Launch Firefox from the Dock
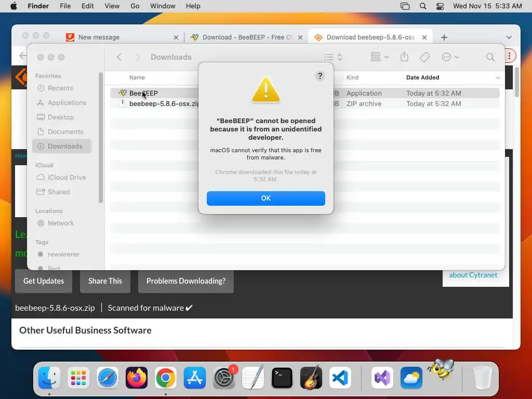 137,378
